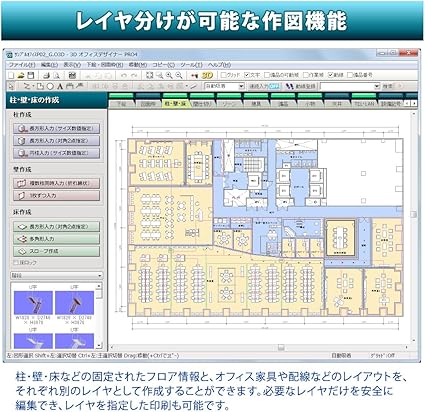Select the text A drawing tool
The width and height of the screenshot is (425, 412).
[x=60, y=86]
